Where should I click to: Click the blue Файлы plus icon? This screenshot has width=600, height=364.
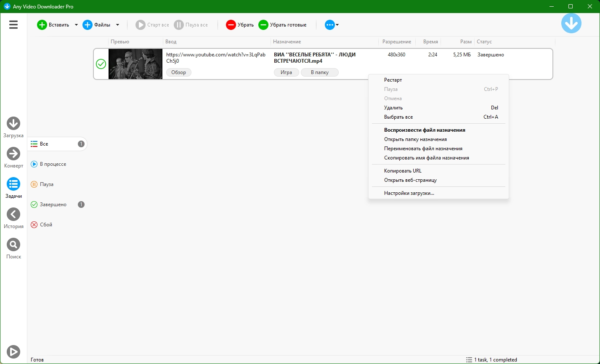click(88, 25)
